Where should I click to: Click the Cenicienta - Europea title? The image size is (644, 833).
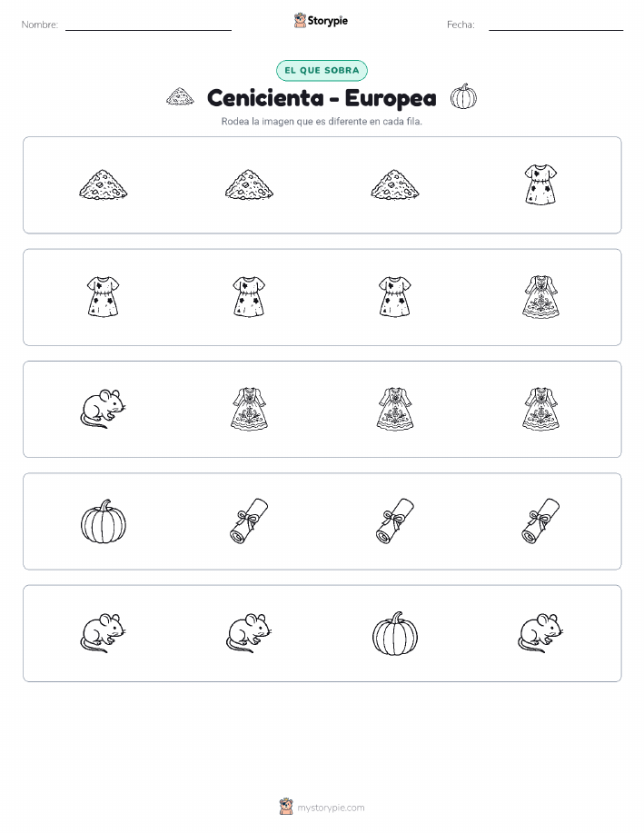(322, 98)
